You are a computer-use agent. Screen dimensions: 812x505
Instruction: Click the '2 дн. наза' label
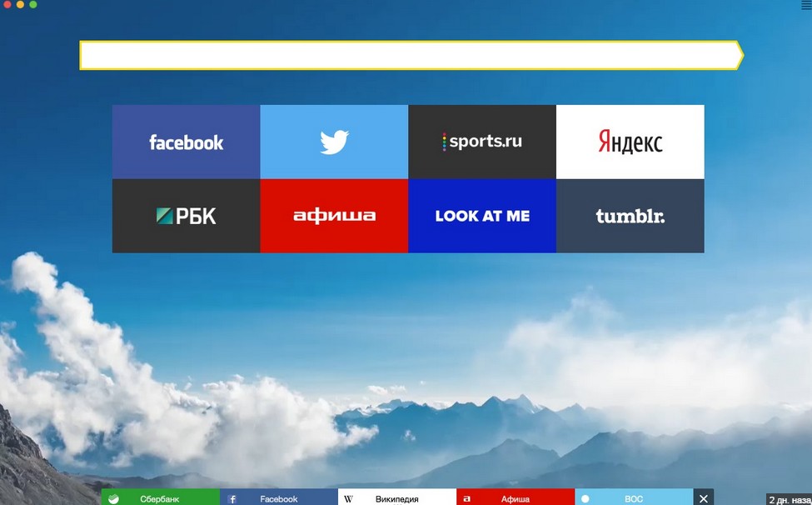[790, 500]
